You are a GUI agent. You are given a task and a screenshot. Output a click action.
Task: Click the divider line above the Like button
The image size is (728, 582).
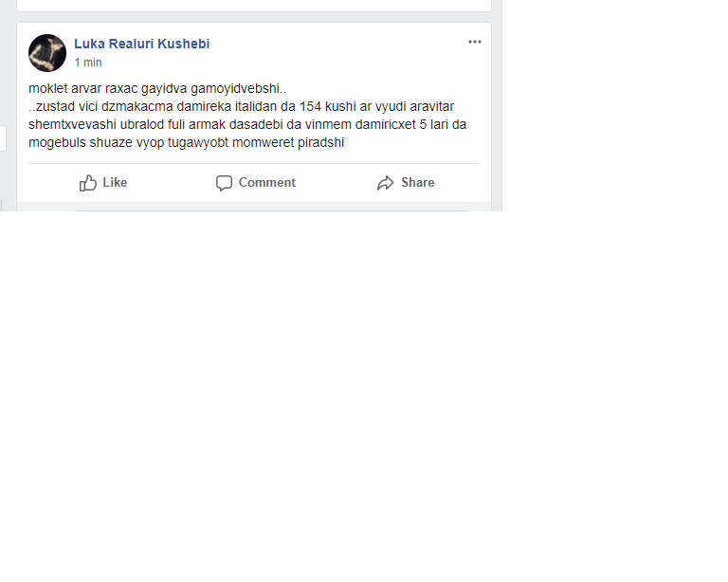coord(254,163)
